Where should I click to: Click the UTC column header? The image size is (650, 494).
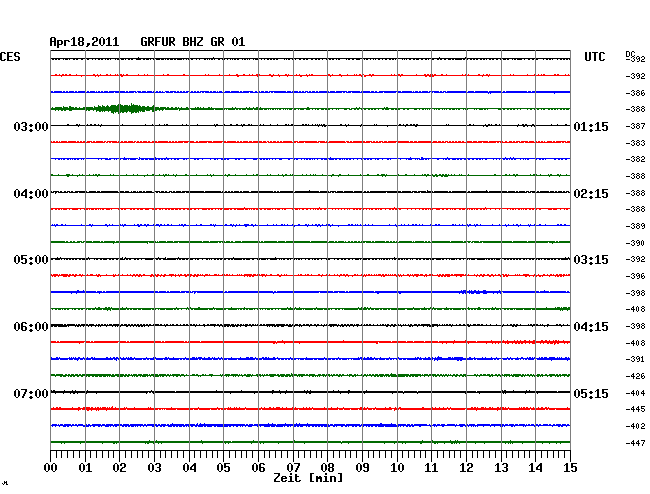[594, 57]
